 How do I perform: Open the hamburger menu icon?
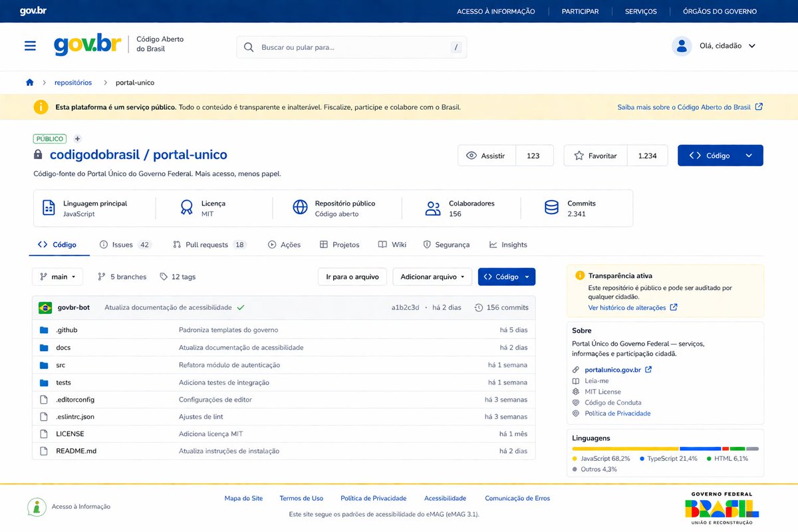(x=30, y=46)
